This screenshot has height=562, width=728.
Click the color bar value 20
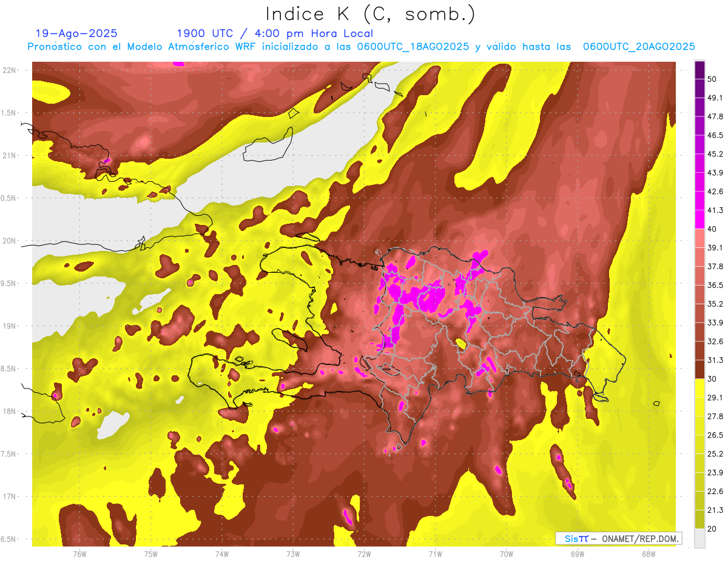click(713, 529)
